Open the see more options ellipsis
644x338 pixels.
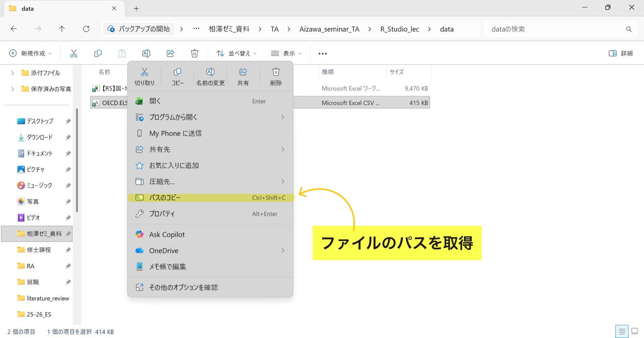323,53
